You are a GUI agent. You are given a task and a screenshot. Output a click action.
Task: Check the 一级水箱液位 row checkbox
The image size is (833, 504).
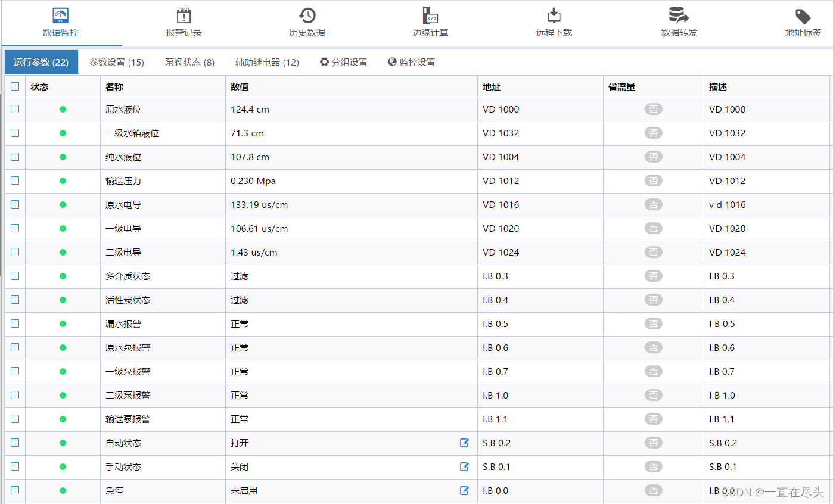(15, 133)
